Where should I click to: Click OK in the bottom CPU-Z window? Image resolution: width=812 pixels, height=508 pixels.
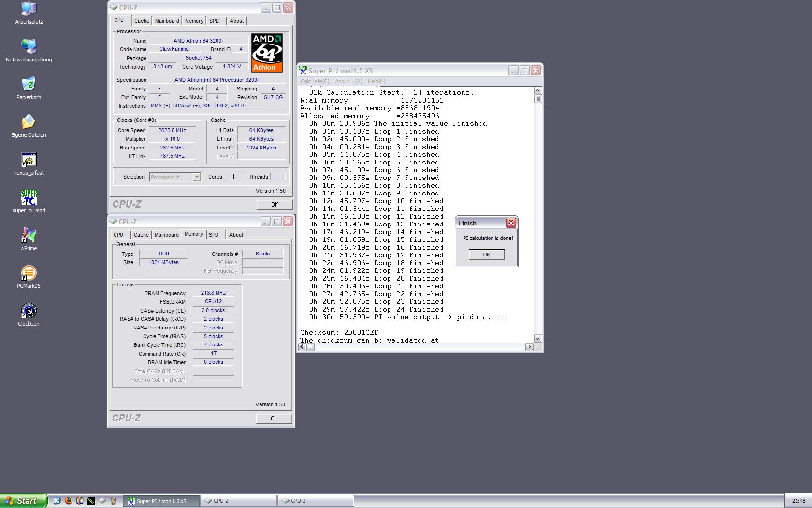coord(274,418)
